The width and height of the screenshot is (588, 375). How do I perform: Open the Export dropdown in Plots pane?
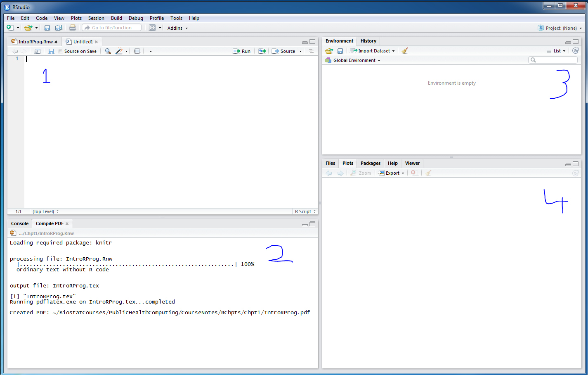coord(392,173)
